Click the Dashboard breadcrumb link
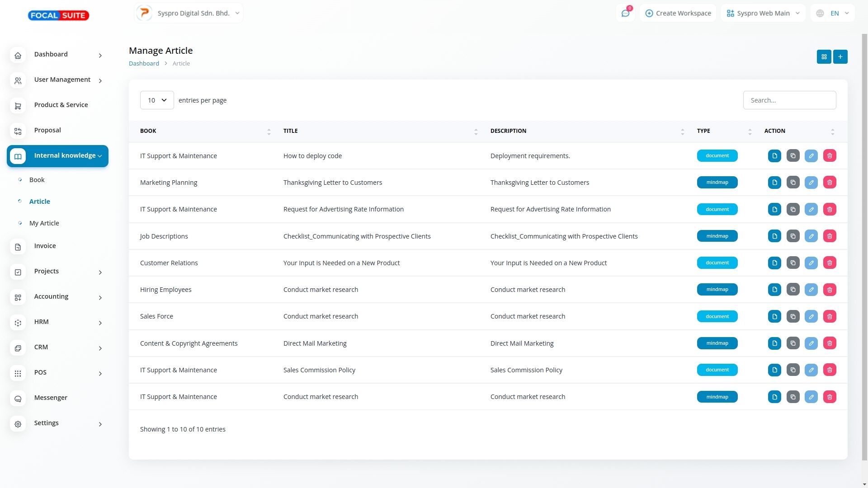This screenshot has width=868, height=488. pyautogui.click(x=144, y=64)
